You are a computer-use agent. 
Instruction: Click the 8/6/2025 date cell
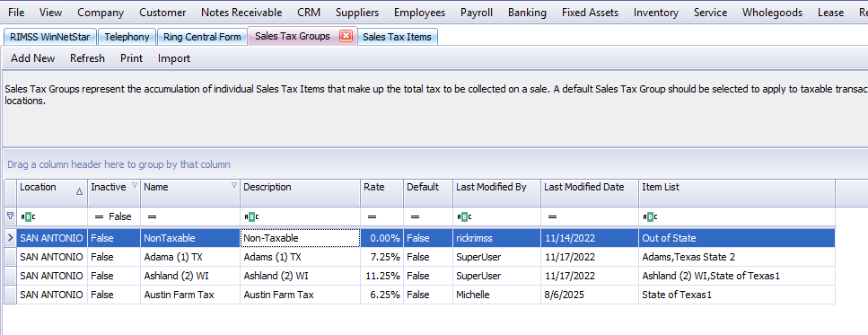pos(590,295)
